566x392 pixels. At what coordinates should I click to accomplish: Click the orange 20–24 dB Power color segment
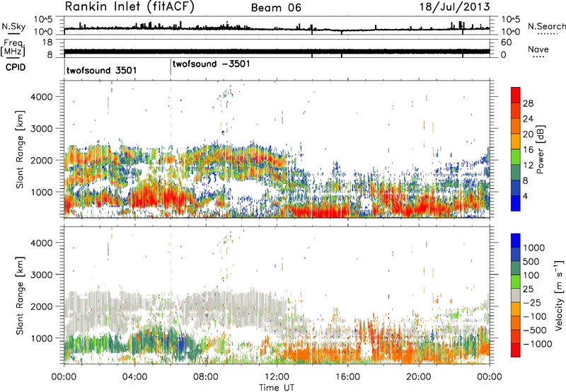click(x=516, y=127)
